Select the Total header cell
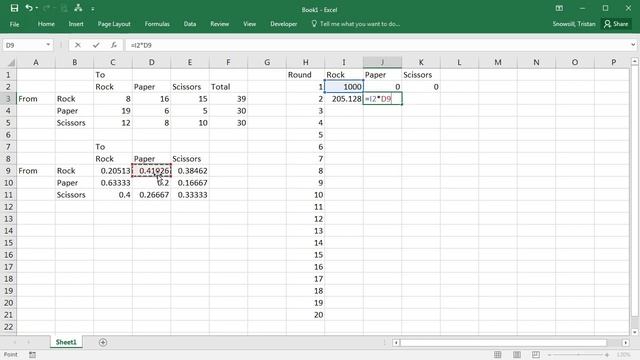Viewport: 640px width, 360px height. (228, 87)
